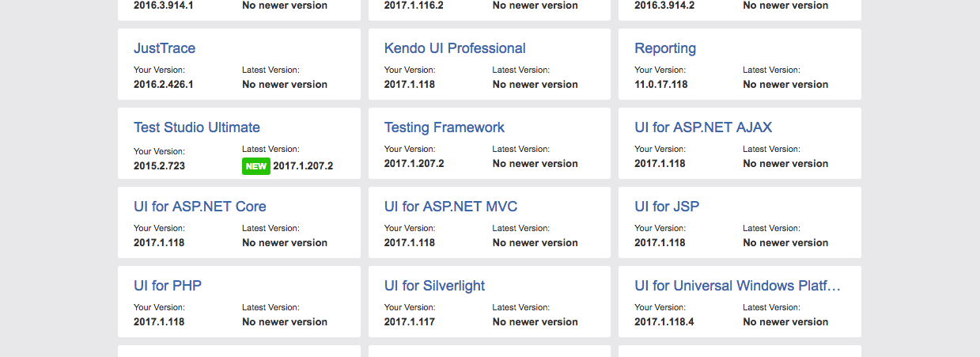The height and width of the screenshot is (357, 980).
Task: Go to the Reporting product link
Action: (x=665, y=48)
